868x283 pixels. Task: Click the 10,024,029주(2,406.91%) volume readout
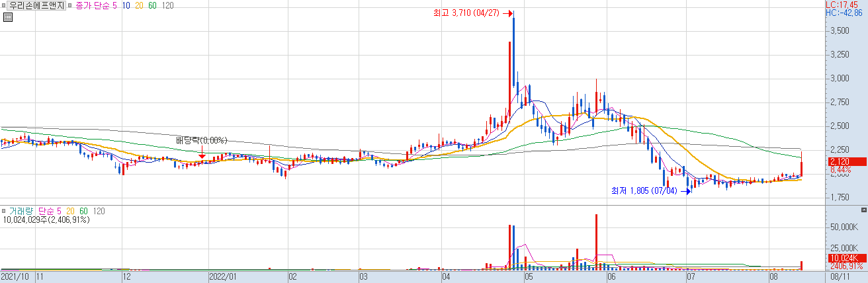tap(46, 220)
